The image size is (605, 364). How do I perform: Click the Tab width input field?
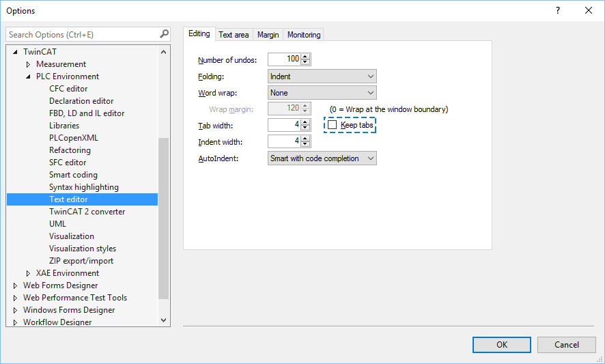tap(284, 125)
